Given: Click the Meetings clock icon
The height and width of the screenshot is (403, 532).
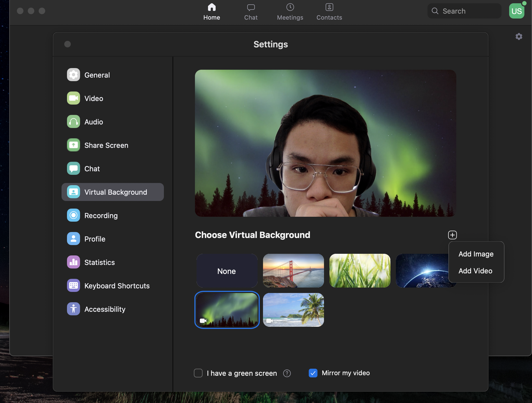Looking at the screenshot, I should pyautogui.click(x=290, y=7).
